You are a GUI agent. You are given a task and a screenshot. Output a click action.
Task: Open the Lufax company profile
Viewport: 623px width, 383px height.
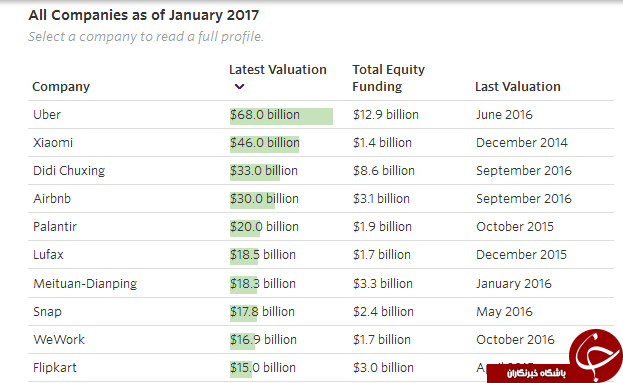[x=48, y=255]
